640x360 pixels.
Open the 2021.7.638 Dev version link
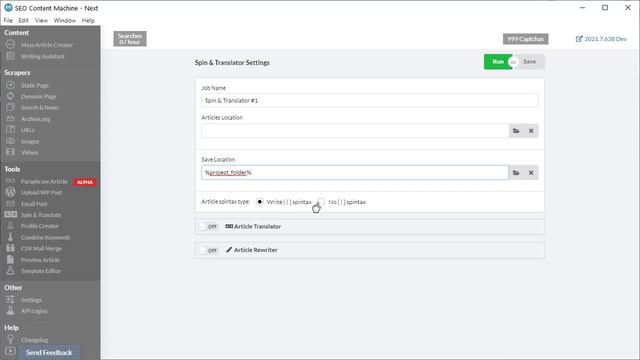[605, 39]
